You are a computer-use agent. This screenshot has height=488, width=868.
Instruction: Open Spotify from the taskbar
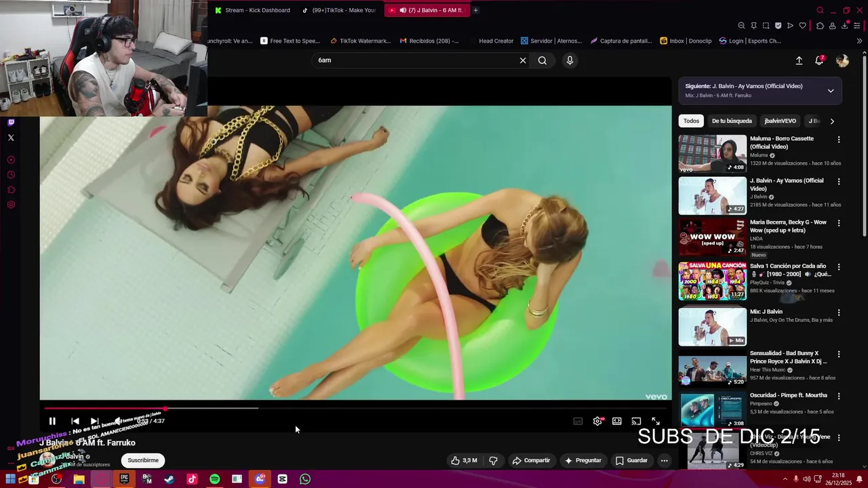214,479
